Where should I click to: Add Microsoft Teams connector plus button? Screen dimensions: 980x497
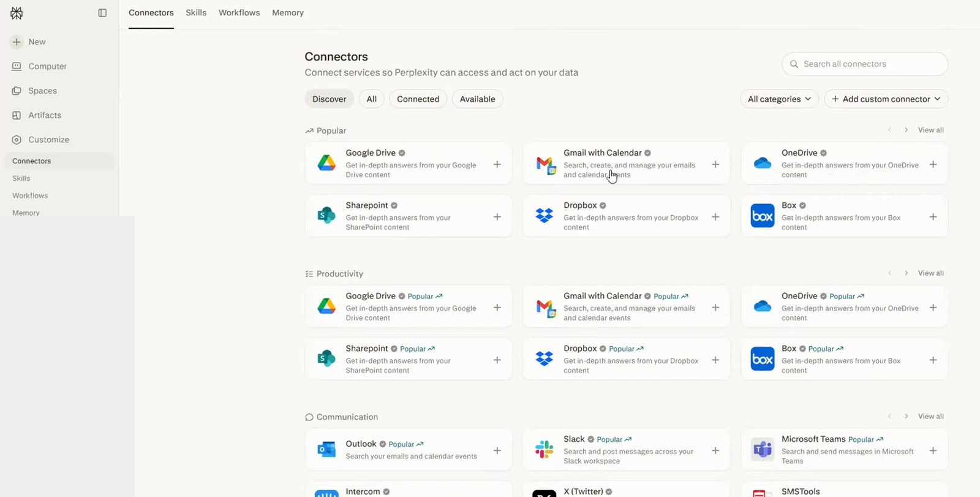(x=933, y=450)
